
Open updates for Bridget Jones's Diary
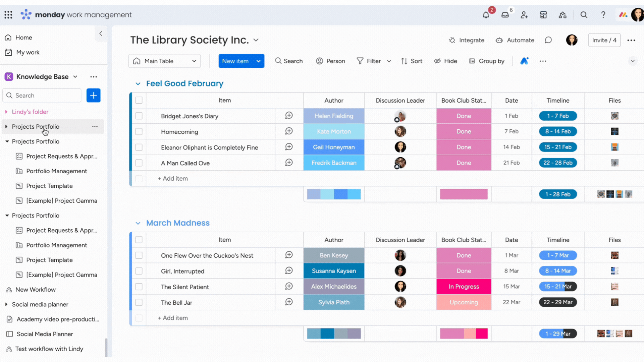(x=289, y=116)
